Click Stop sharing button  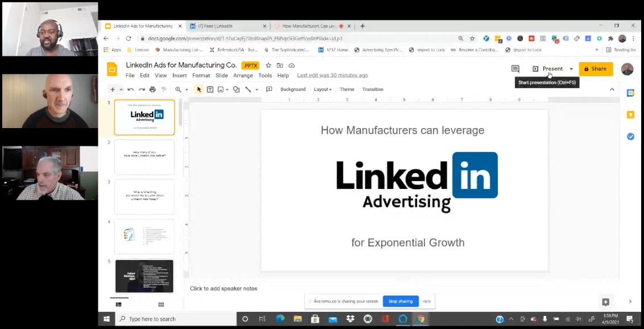click(401, 301)
